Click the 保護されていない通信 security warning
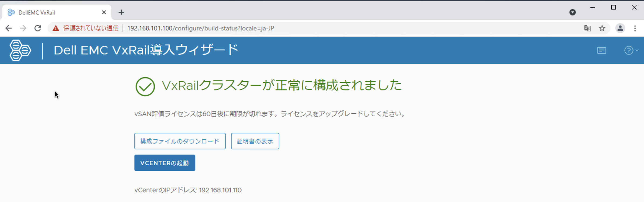The height and width of the screenshot is (202, 644). click(86, 28)
